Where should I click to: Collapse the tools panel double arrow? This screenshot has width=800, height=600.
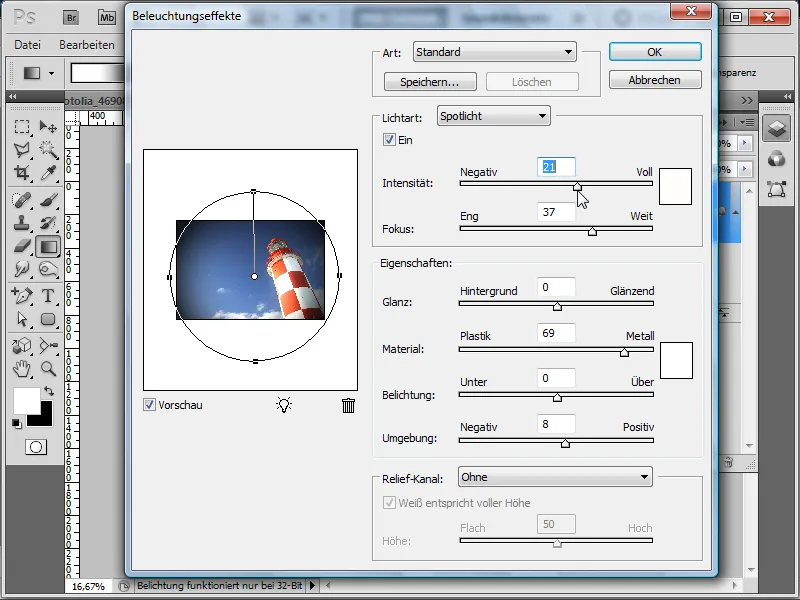[x=13, y=96]
